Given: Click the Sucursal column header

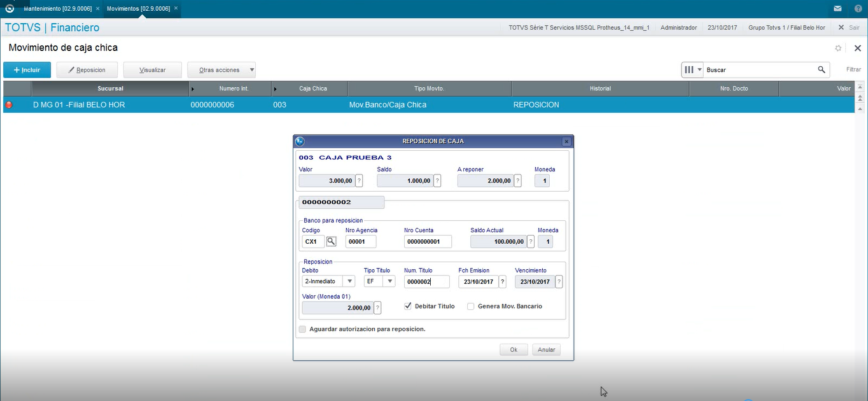Looking at the screenshot, I should (110, 88).
